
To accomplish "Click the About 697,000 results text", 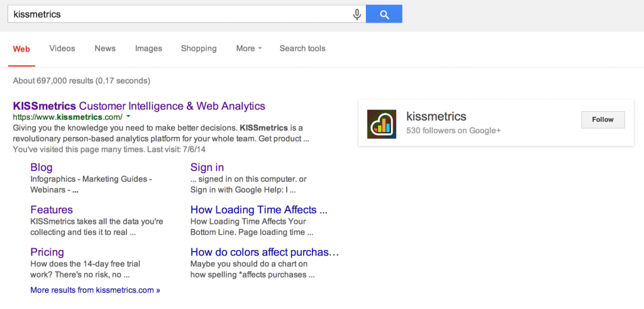I will point(81,80).
